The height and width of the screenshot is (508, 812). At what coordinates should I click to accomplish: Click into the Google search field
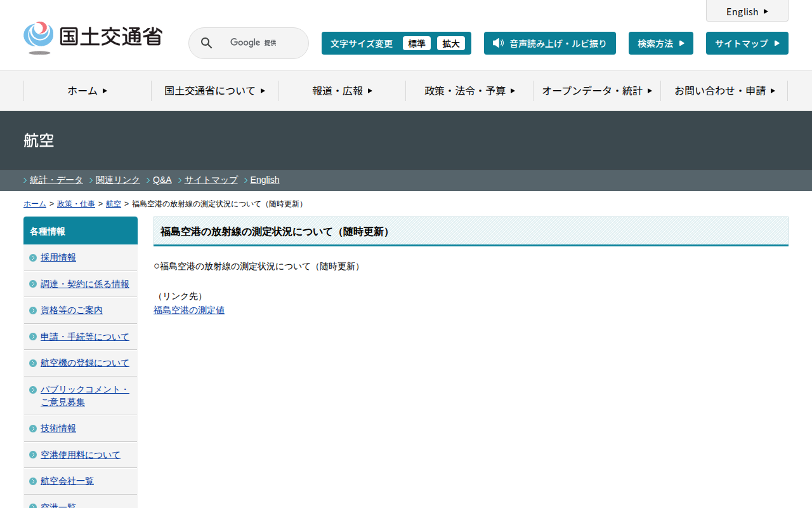[x=254, y=43]
